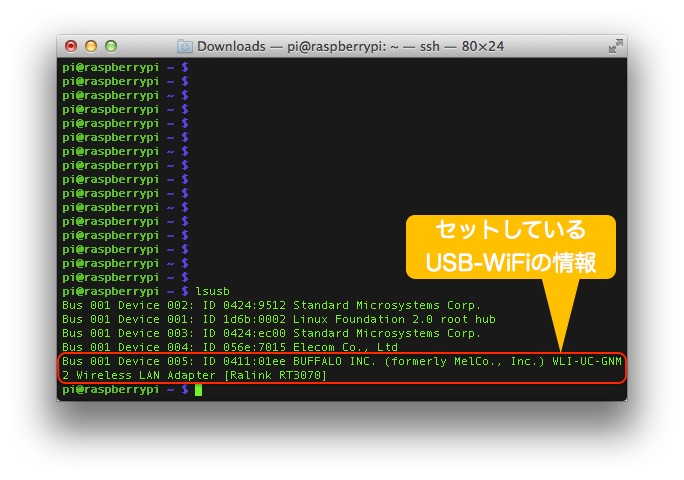Click the window title 'Downloads — pi@raspberrypi'
This screenshot has height=480, width=684.
coord(350,46)
